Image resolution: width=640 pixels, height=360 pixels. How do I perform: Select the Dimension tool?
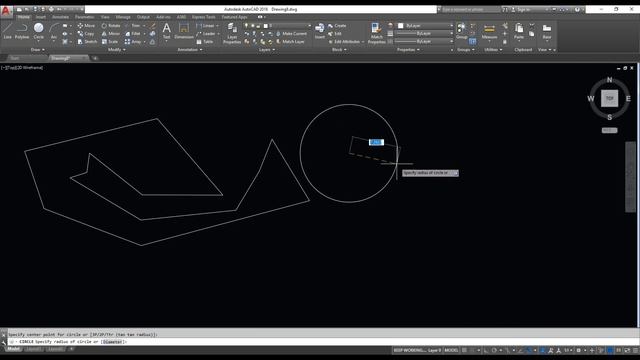point(184,31)
